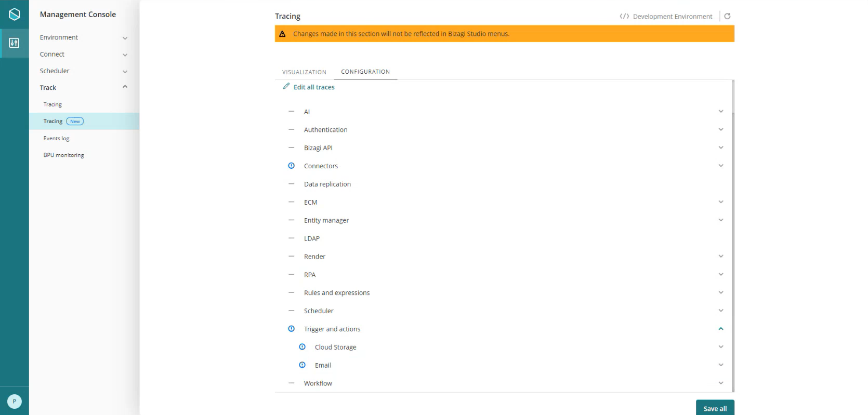
Task: Click the dash status icon for Bizagi API
Action: 291,148
